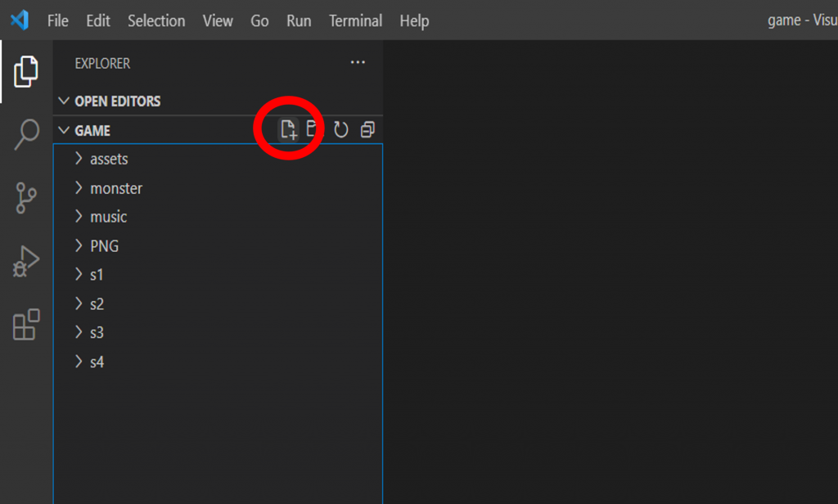Open the Explorer view in activity bar
Screen dimensions: 838x504
(26, 71)
